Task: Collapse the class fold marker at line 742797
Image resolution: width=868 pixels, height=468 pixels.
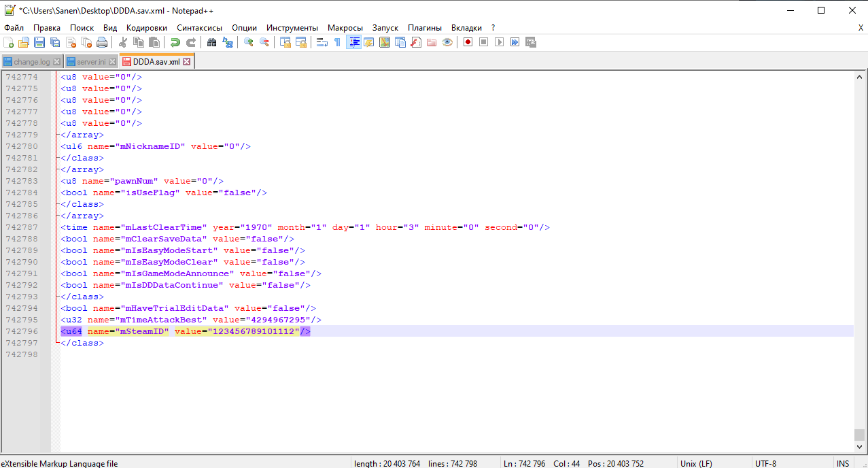Action: (x=56, y=343)
